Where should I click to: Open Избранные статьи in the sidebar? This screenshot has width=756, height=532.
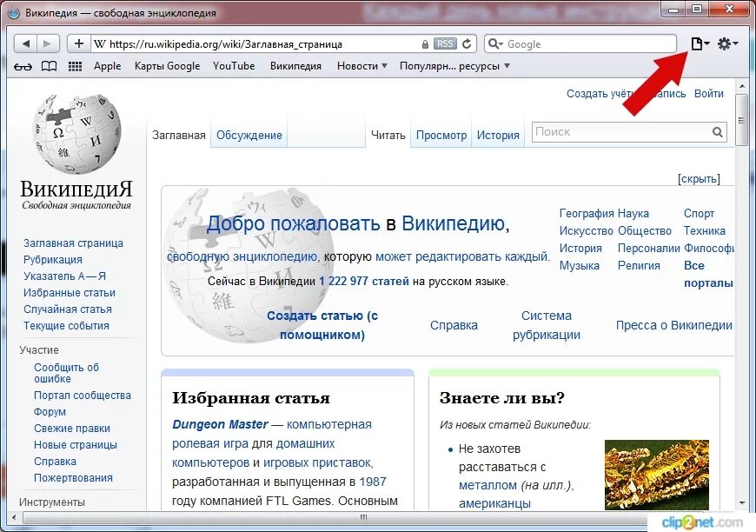coord(70,293)
